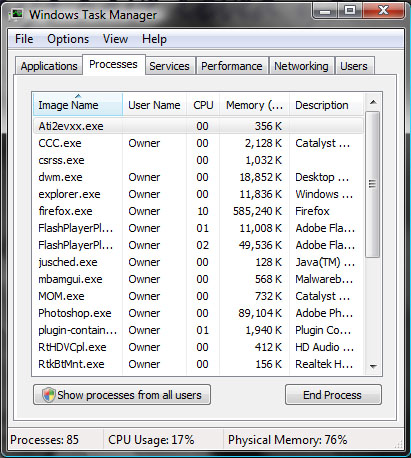The width and height of the screenshot is (411, 458).
Task: Select the firefox.exe process
Action: tap(198, 211)
